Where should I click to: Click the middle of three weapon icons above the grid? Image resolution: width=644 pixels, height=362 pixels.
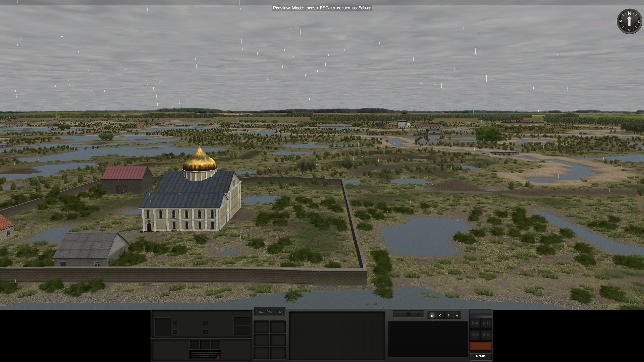(x=270, y=312)
